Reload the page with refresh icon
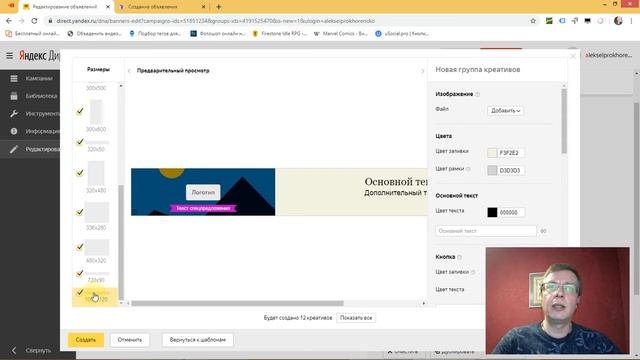 34,21
